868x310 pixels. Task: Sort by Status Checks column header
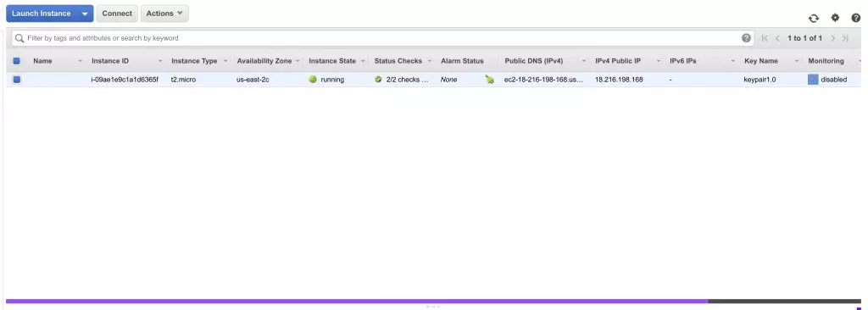398,61
